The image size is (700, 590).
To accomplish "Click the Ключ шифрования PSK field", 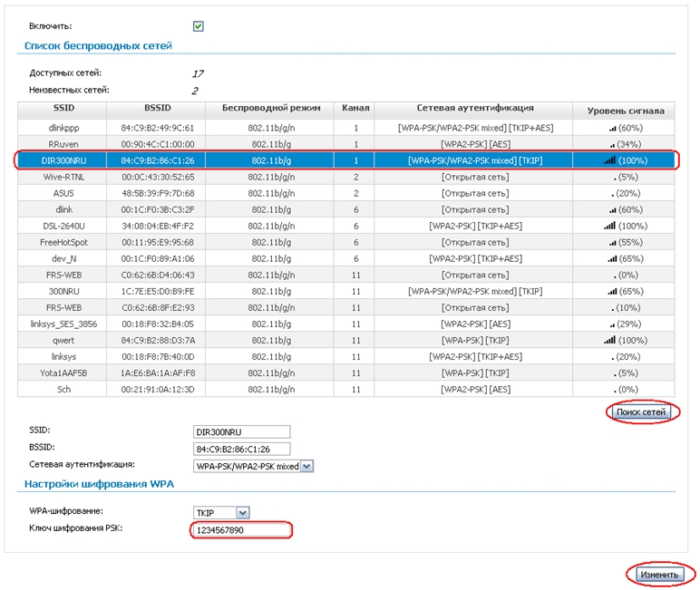I will (x=240, y=529).
